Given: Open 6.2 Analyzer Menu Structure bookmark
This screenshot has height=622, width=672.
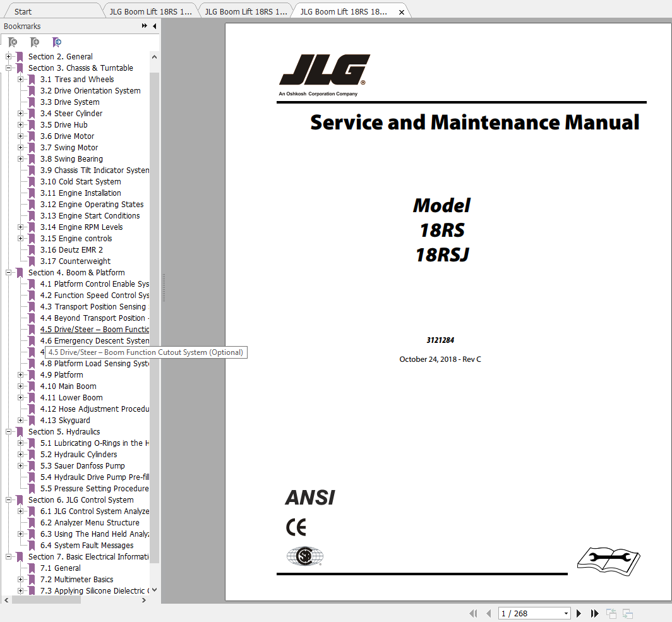Looking at the screenshot, I should pos(90,523).
